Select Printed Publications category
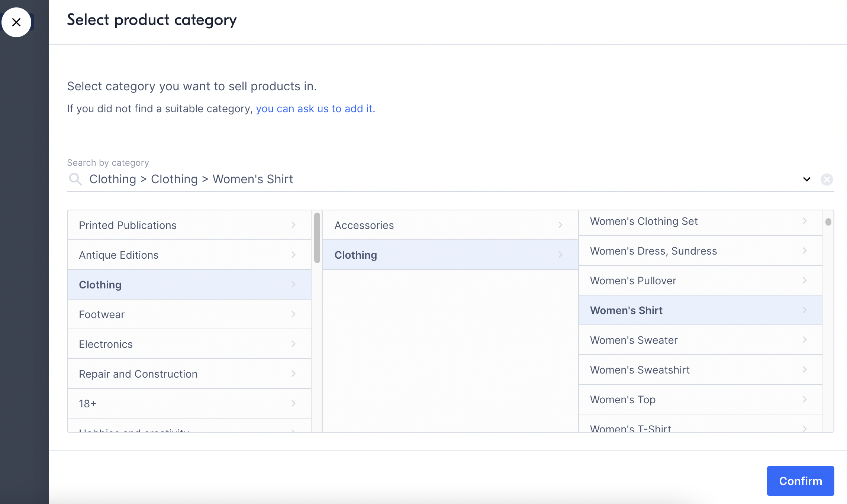The image size is (847, 504). (189, 225)
